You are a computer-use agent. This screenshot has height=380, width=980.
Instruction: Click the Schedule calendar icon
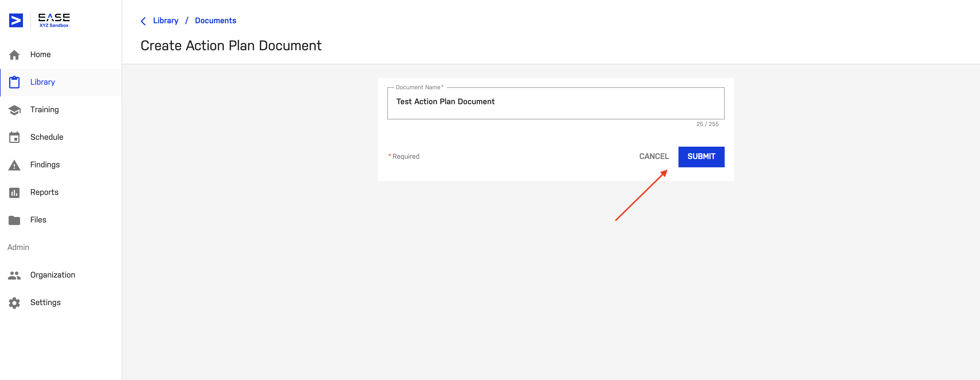14,137
